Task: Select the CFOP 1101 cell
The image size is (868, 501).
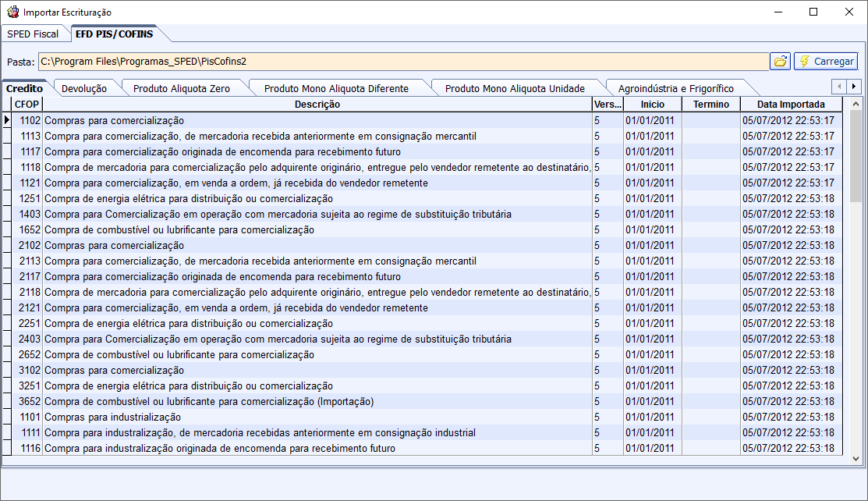Action: pos(27,417)
